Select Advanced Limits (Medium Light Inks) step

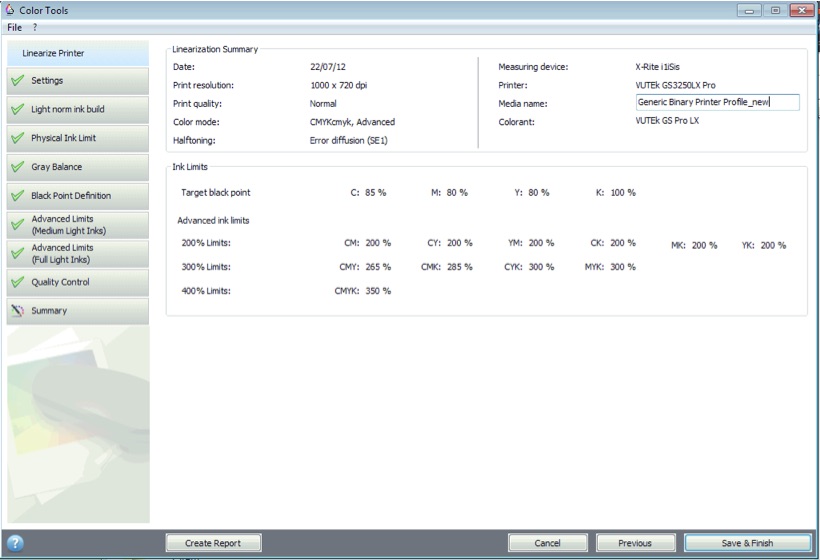point(77,225)
